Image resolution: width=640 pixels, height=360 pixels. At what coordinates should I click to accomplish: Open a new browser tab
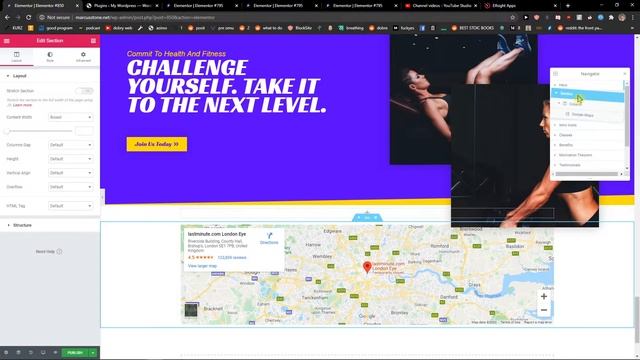coord(568,6)
